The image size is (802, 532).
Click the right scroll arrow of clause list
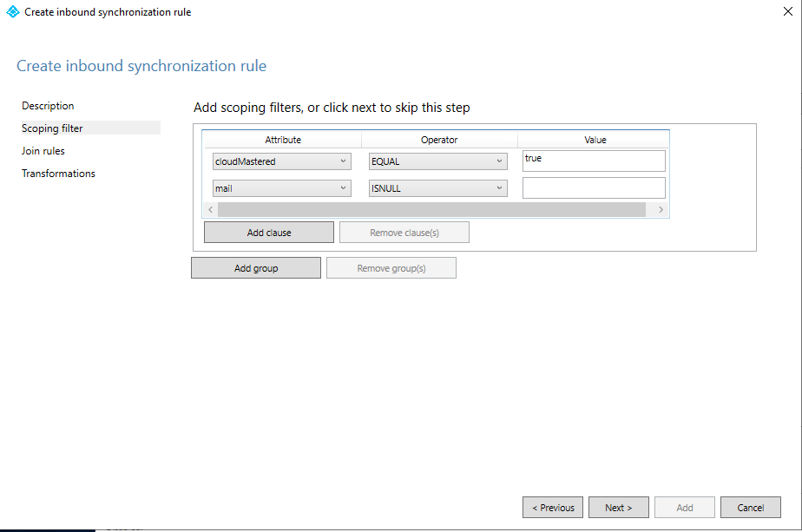pyautogui.click(x=661, y=210)
